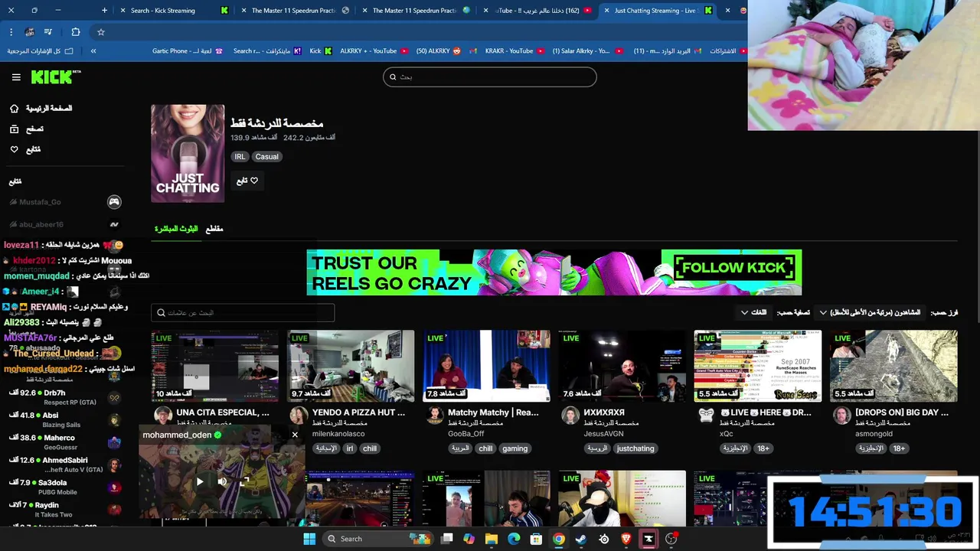
Task: Open Gartic Phone bookmark
Action: coord(188,51)
